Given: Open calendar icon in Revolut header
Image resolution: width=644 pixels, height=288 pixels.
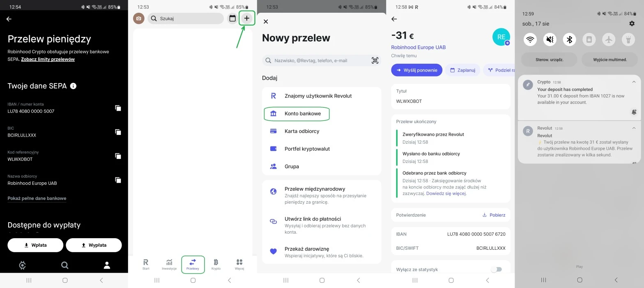Looking at the screenshot, I should [x=232, y=18].
